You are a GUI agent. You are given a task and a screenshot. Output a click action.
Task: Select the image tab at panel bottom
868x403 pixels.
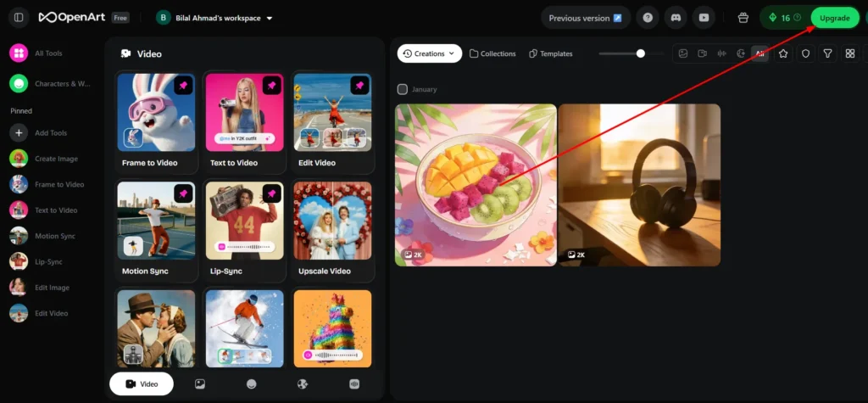click(x=200, y=383)
